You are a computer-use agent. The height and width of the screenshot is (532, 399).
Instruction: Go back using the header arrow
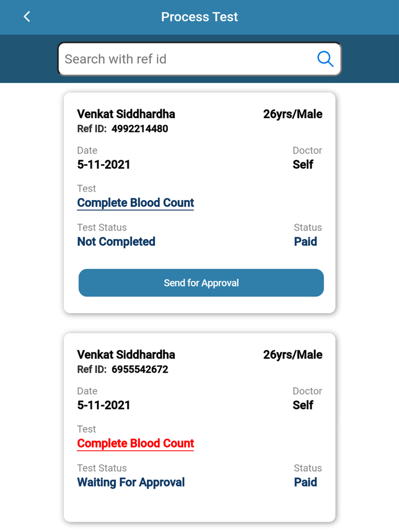tap(27, 17)
